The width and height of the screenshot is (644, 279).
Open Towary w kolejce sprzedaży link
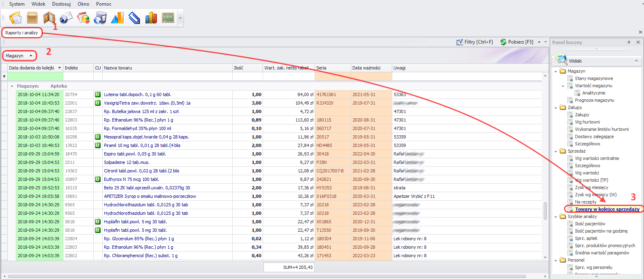607,209
